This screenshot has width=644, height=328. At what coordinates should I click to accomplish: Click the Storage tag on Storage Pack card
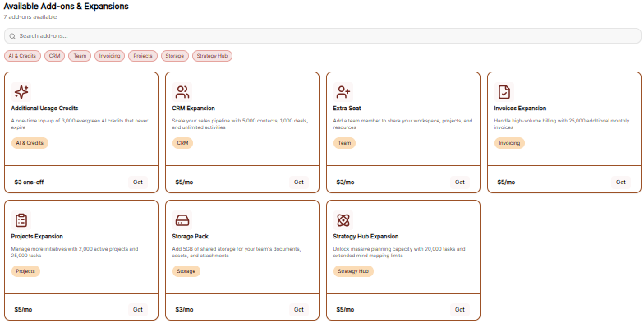point(186,271)
